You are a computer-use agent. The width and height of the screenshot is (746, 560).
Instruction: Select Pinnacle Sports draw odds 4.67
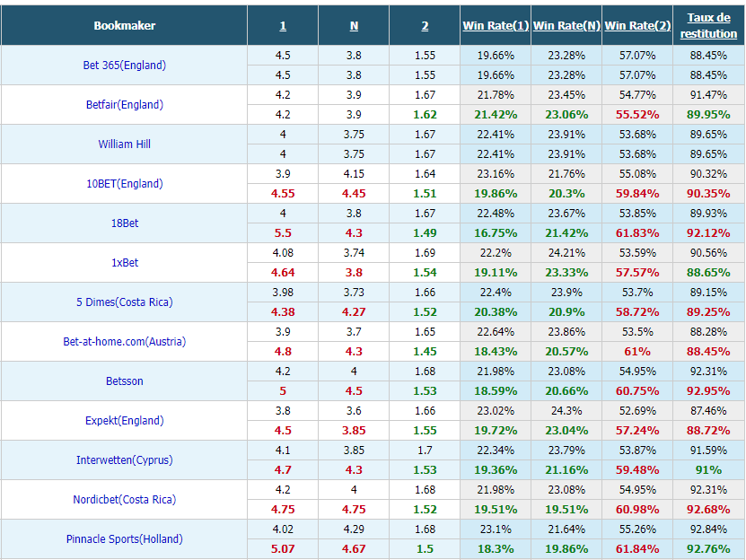click(354, 549)
